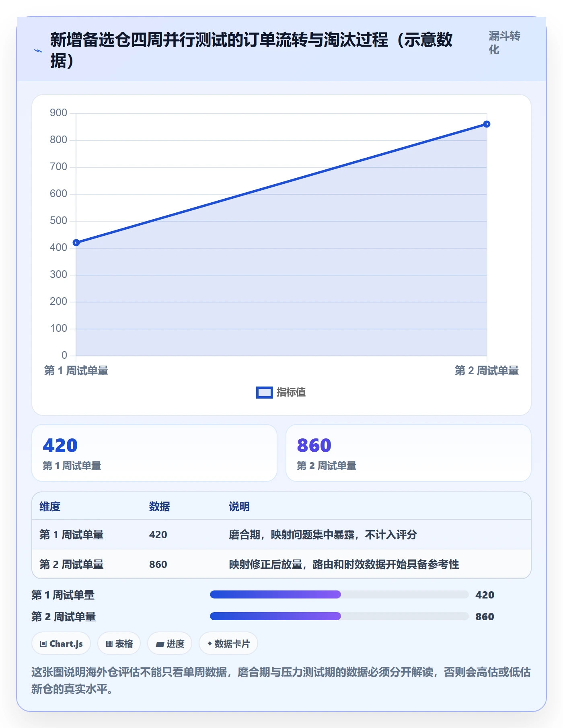Click table value 860

point(158,564)
